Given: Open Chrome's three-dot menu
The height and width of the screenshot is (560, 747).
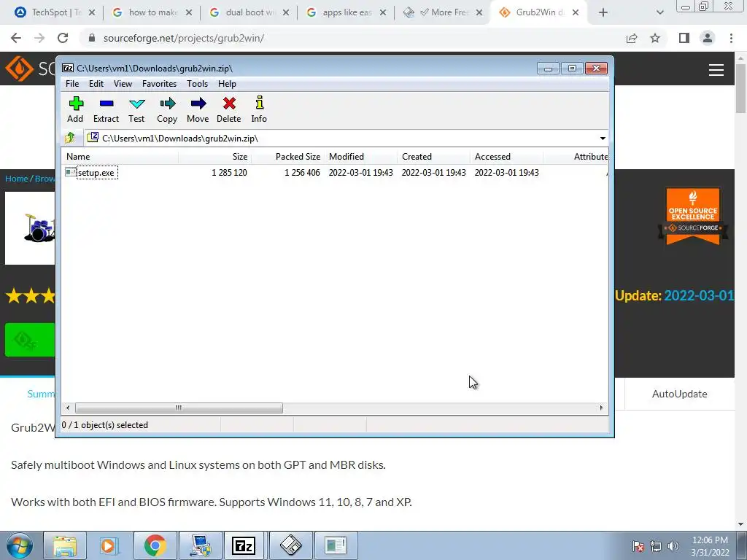Looking at the screenshot, I should 731,38.
